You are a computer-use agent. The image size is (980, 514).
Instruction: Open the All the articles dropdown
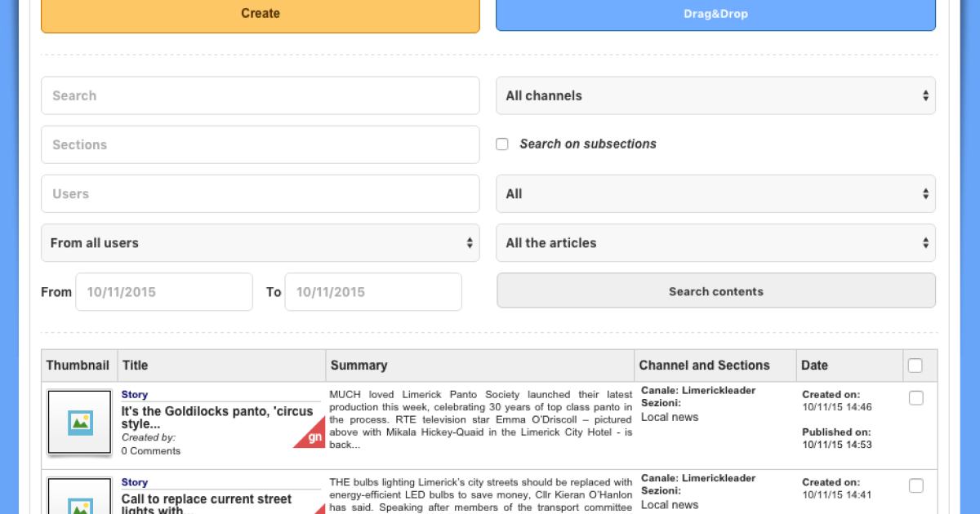(x=715, y=243)
